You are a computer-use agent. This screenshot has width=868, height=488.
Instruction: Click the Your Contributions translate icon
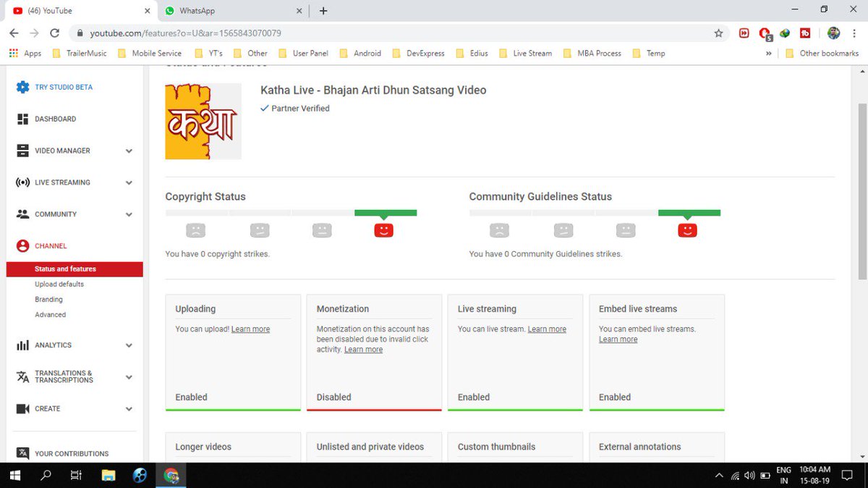(x=22, y=453)
